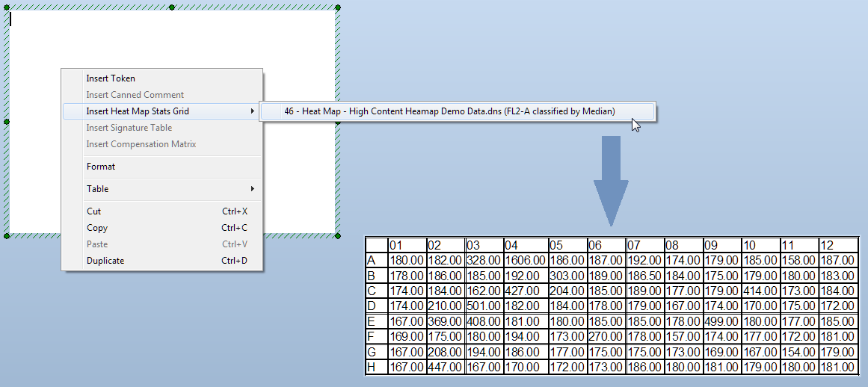Screen dimensions: 868x387
Task: Click Duplicate in the context menu
Action: click(105, 261)
